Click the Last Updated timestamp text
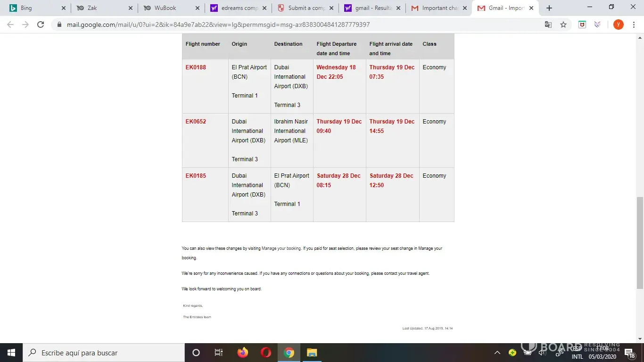 click(428, 328)
